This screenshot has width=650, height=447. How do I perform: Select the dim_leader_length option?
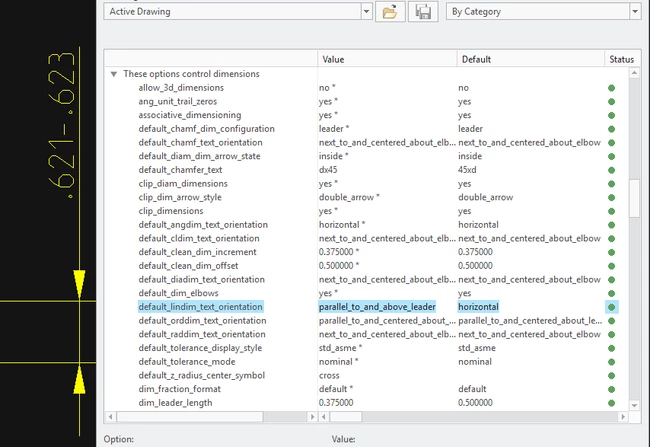pyautogui.click(x=175, y=403)
